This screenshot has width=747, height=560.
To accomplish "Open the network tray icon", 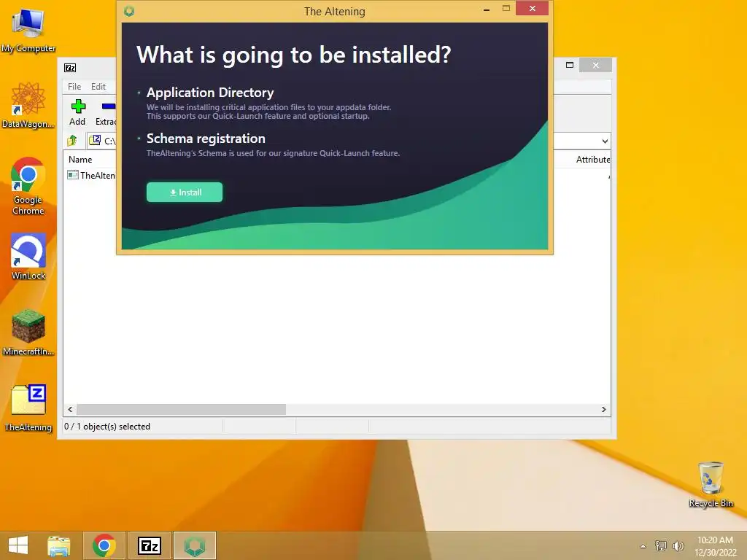I will pyautogui.click(x=661, y=545).
